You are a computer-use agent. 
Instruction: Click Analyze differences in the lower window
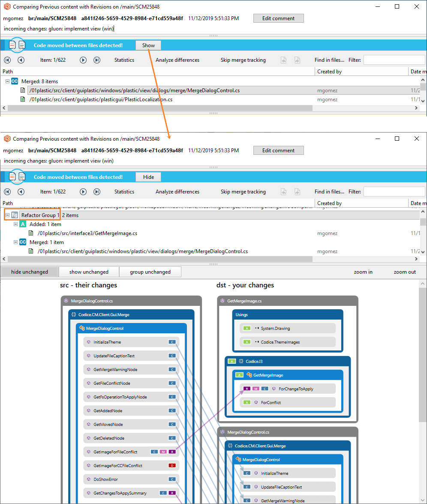click(177, 192)
